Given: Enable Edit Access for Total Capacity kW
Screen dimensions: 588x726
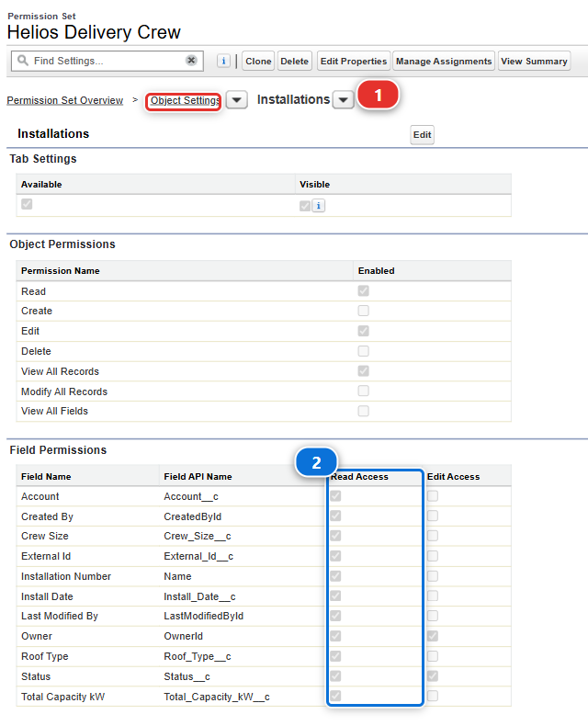Looking at the screenshot, I should point(433,696).
